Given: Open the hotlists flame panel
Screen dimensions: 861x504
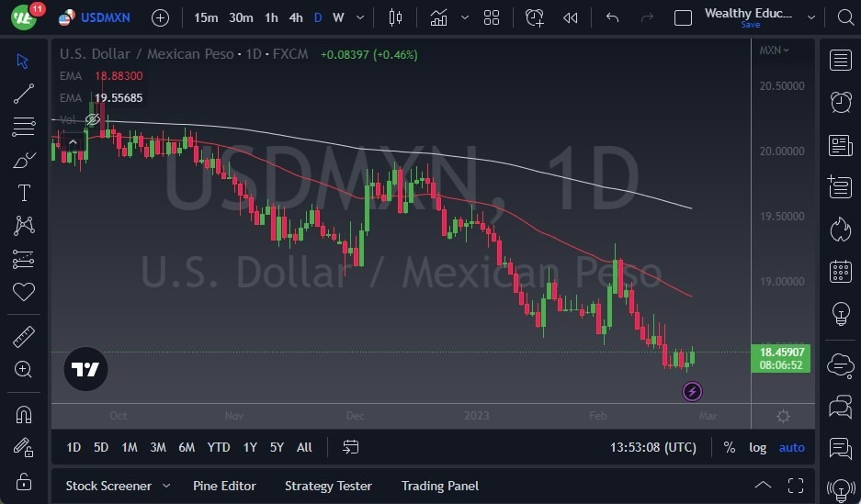Looking at the screenshot, I should (840, 230).
